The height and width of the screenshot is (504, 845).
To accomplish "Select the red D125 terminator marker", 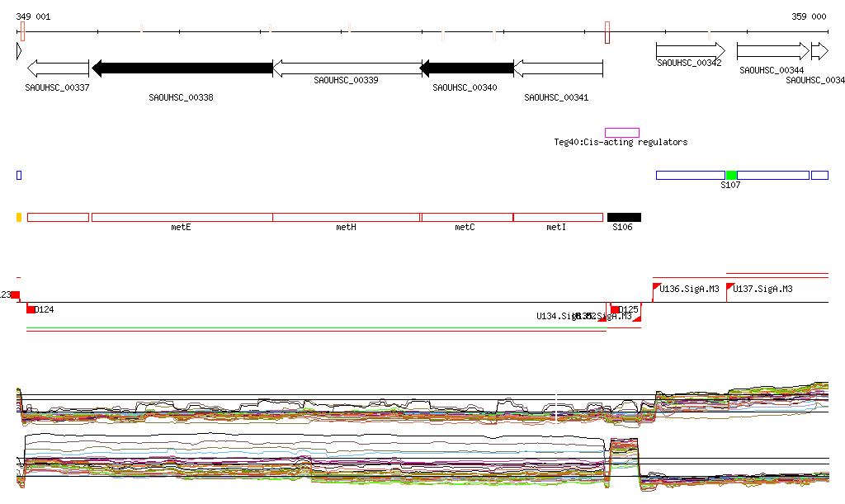I will point(615,309).
